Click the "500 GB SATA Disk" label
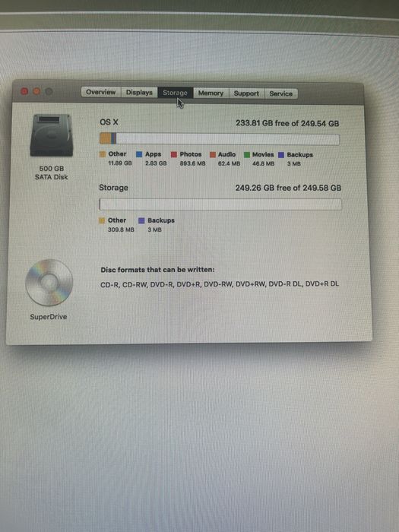 point(52,173)
